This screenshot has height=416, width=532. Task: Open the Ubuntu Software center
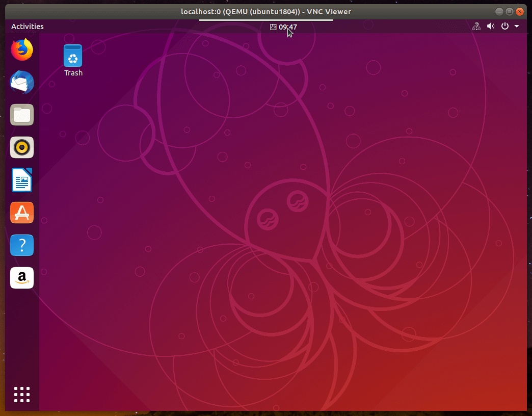point(22,213)
